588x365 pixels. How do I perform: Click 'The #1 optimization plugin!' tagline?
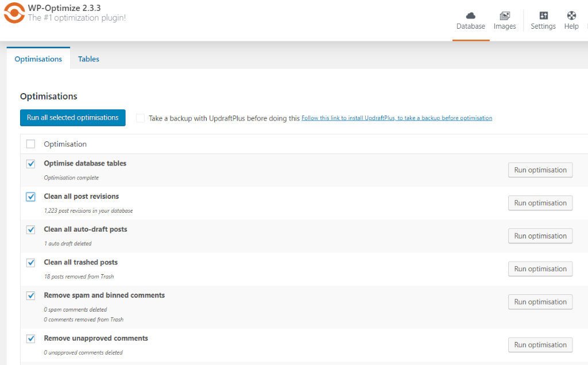[x=77, y=18]
